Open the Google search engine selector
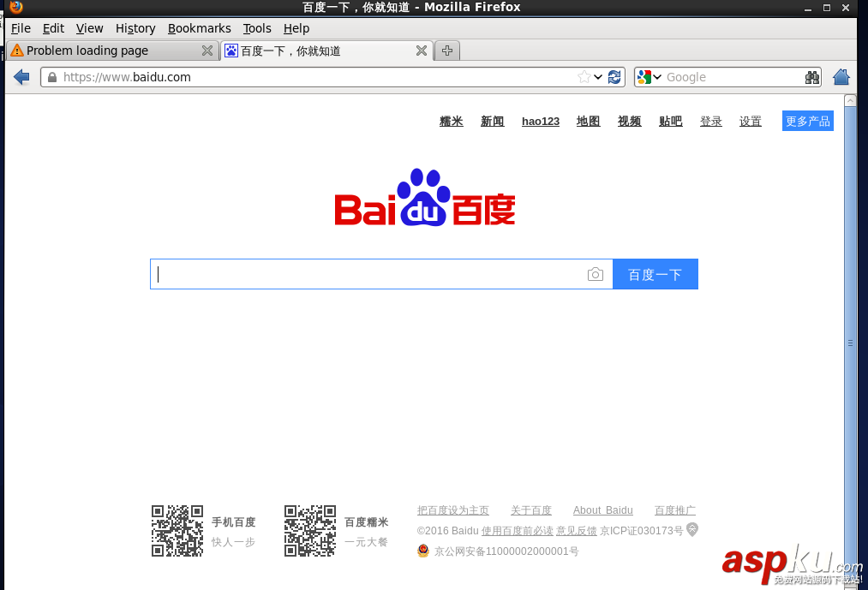Viewport: 868px width, 590px height. coord(649,77)
